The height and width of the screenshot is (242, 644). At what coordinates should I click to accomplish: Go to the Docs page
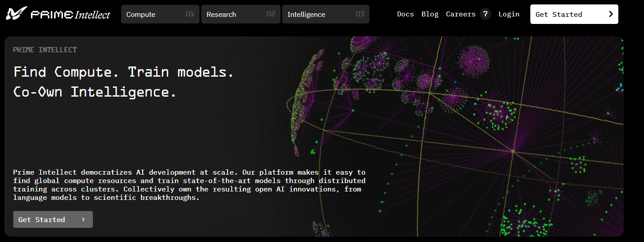[405, 14]
